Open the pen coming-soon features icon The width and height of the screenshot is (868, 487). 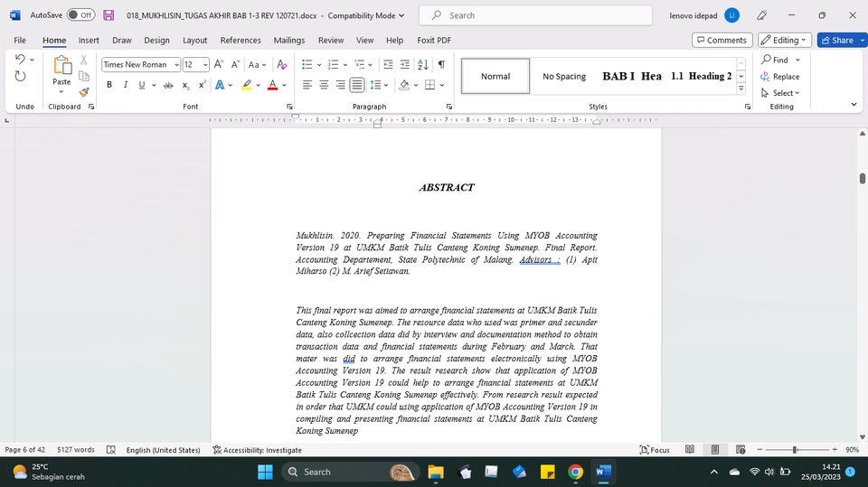coord(762,15)
